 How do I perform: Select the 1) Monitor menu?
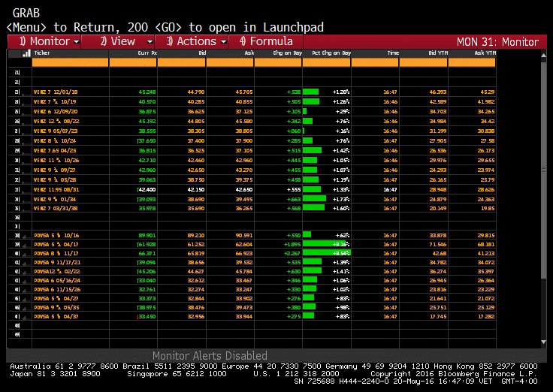coord(44,41)
